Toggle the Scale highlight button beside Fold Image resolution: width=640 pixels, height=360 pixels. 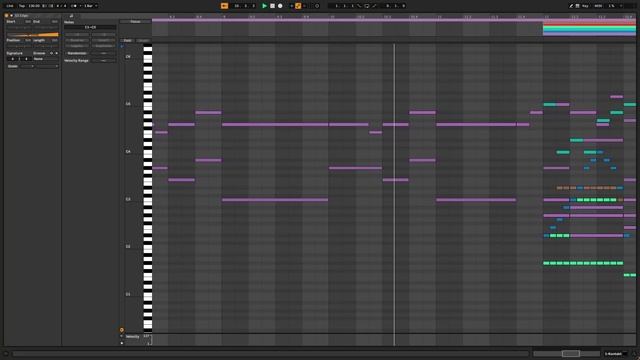143,40
